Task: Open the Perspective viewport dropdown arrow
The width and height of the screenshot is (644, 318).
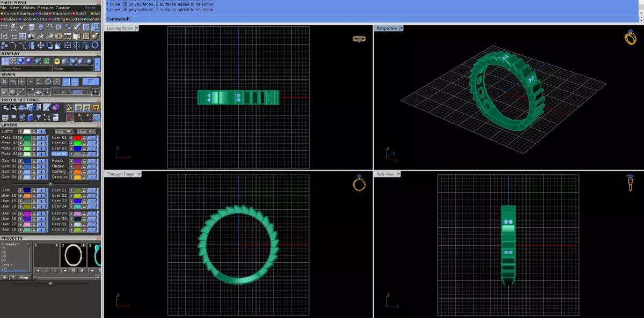Action: click(401, 28)
